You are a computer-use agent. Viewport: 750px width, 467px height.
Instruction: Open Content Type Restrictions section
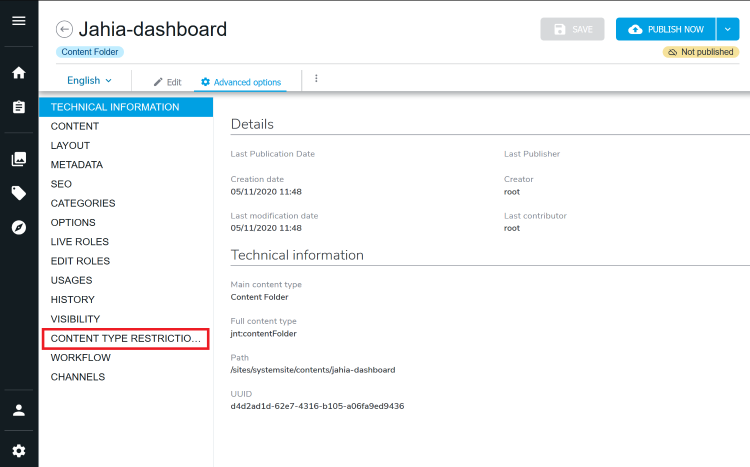click(x=126, y=339)
